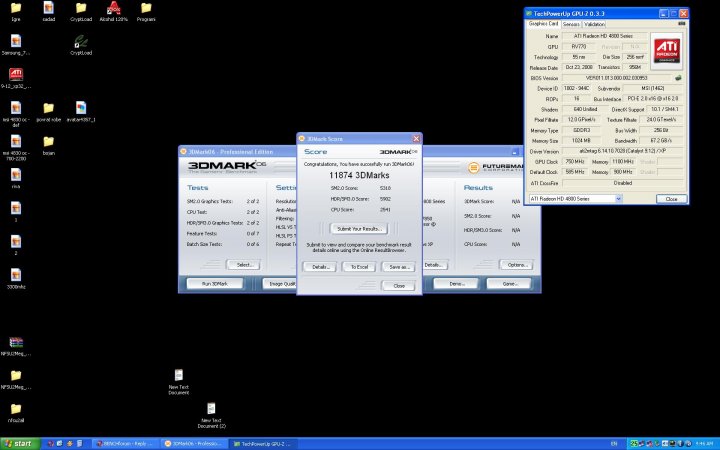Click the 11874 3DMarks score text

359,175
